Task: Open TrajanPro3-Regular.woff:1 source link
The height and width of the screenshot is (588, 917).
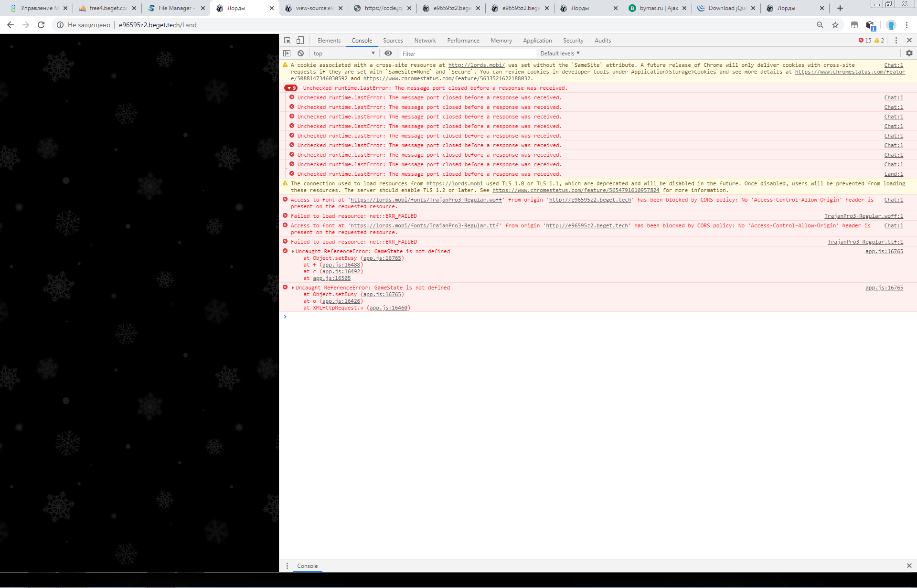Action: click(864, 216)
